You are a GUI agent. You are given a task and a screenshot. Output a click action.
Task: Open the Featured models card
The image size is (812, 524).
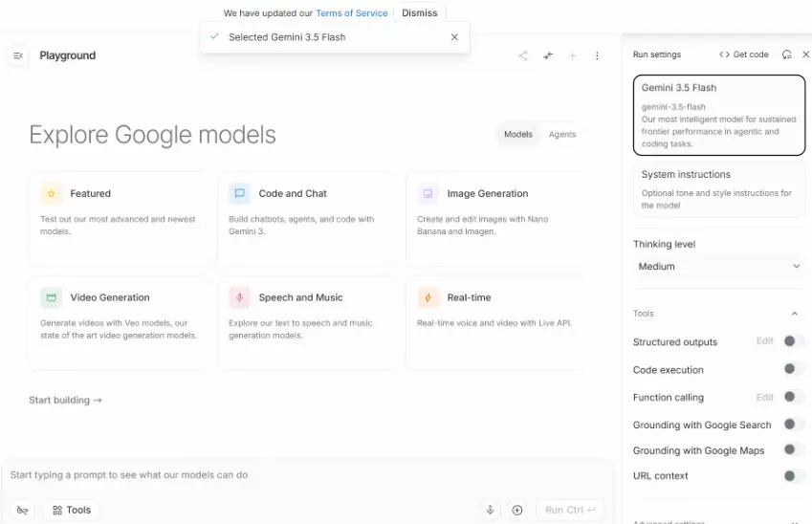click(x=121, y=219)
